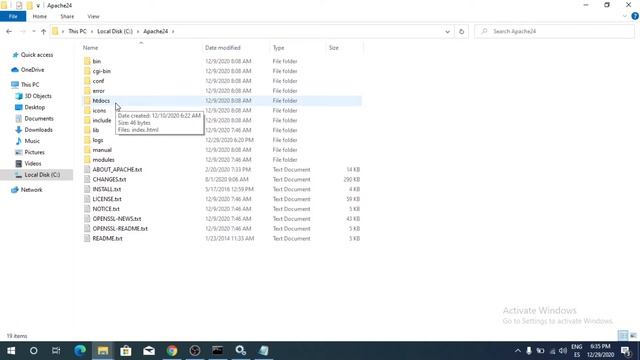Screen dimensions: 640x360
Task: Open Desktop in sidebar
Action: [30, 107]
